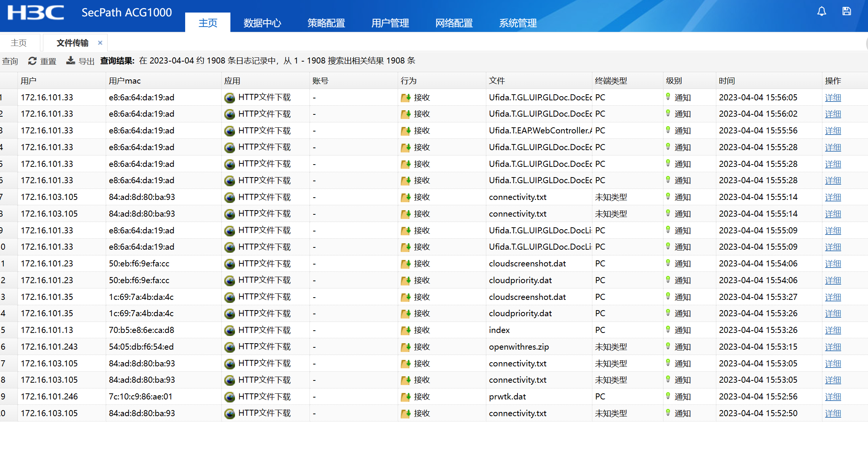868x469 pixels.
Task: Open 详细 link for first row
Action: click(833, 98)
